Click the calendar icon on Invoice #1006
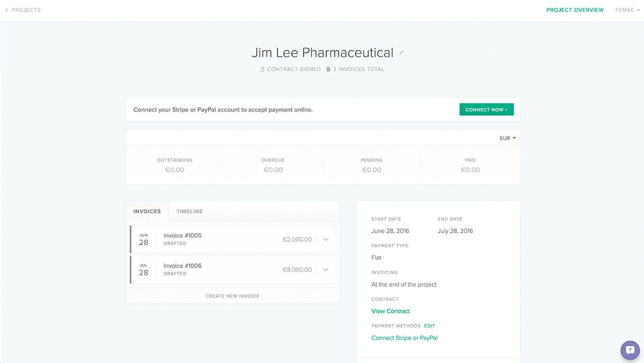This screenshot has width=644, height=363. [144, 269]
